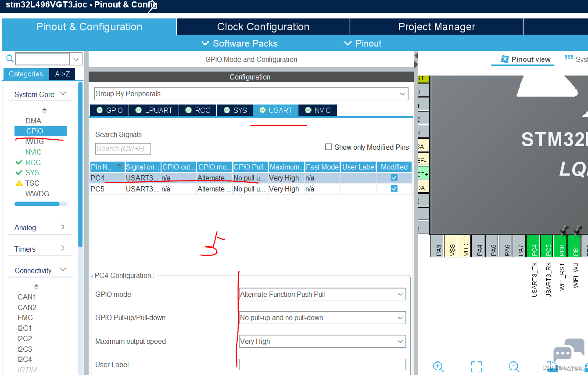
Task: Expand the Analog category
Action: tap(63, 227)
